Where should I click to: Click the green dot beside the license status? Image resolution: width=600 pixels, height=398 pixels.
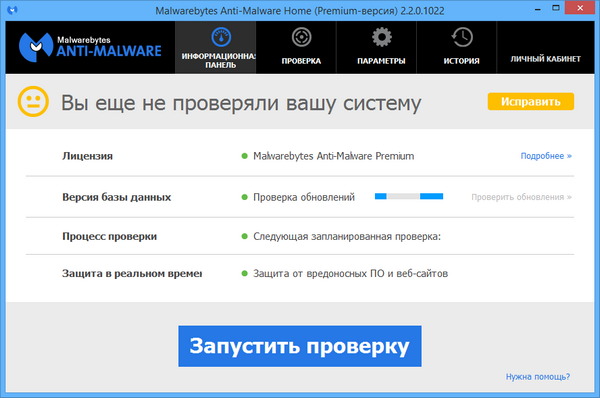pos(245,156)
